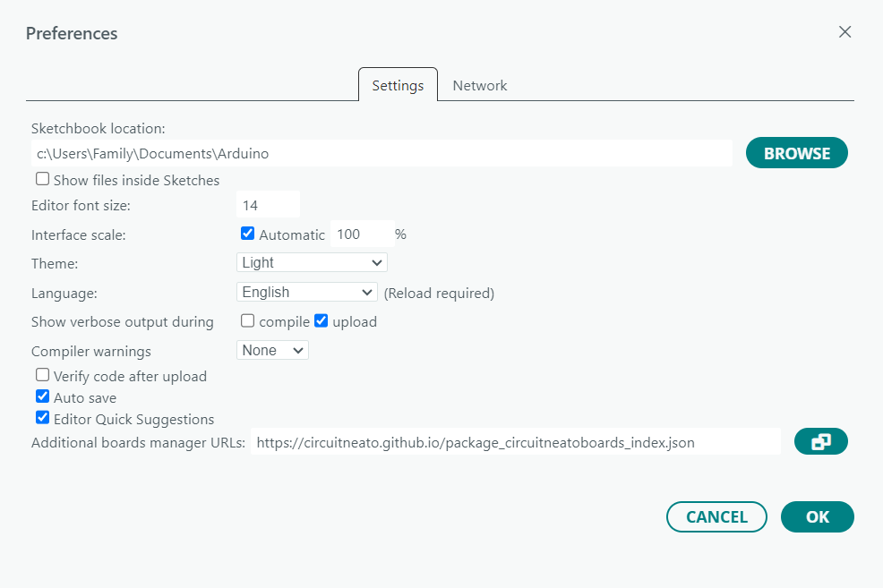This screenshot has height=588, width=883.
Task: Focus the Editor font size field
Action: pyautogui.click(x=268, y=205)
